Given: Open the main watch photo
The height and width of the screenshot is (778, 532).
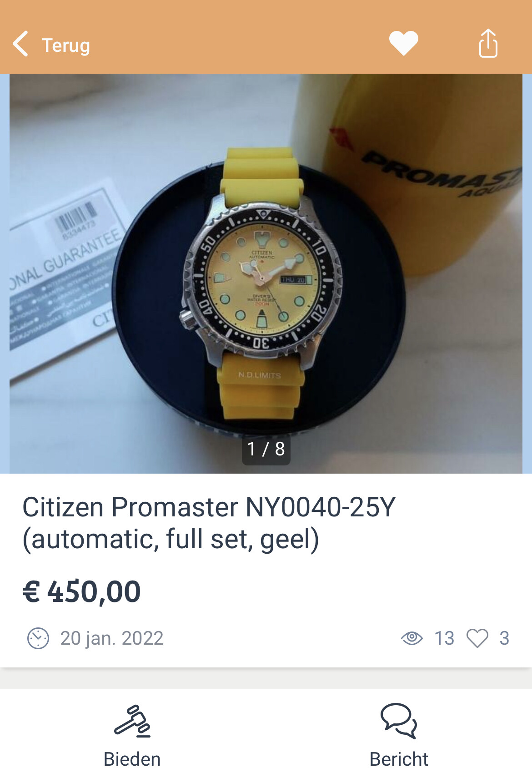Looking at the screenshot, I should [266, 273].
